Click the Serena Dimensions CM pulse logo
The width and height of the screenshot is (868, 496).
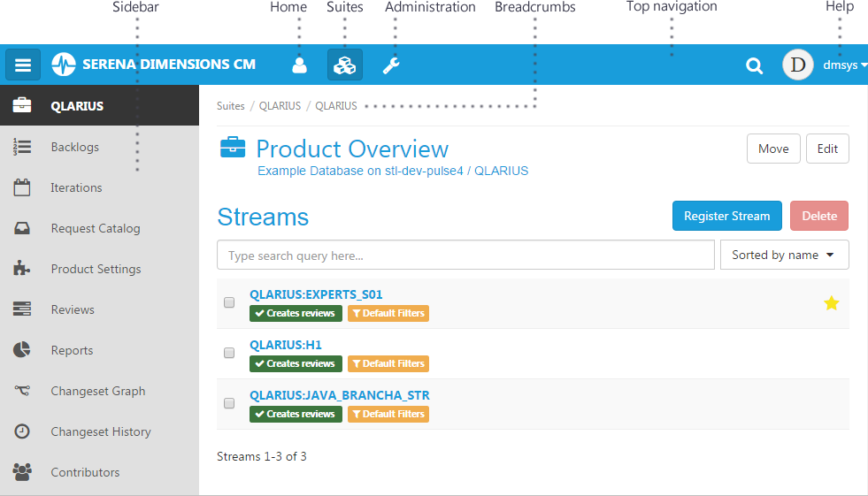coord(63,65)
